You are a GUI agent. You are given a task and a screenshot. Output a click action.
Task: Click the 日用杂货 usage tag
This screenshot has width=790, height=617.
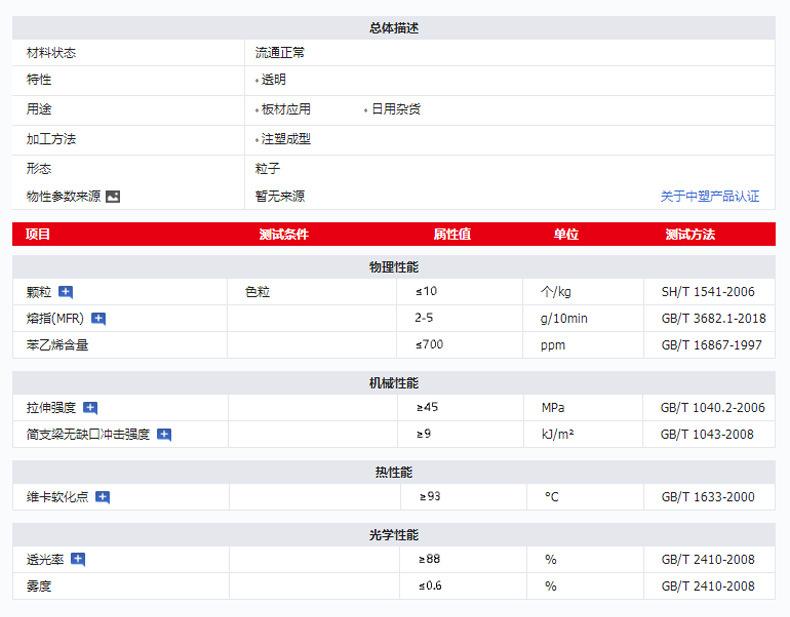point(395,109)
